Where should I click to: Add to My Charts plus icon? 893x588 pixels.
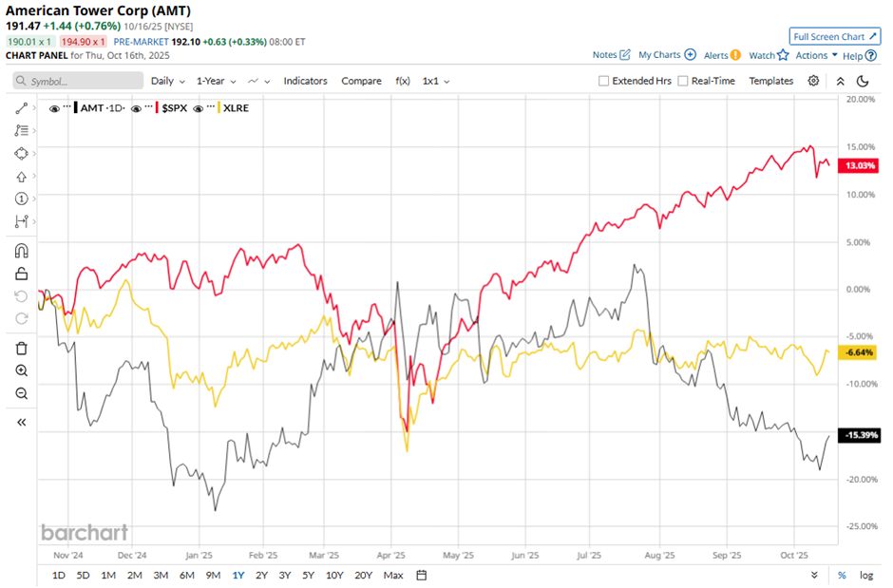(x=691, y=55)
